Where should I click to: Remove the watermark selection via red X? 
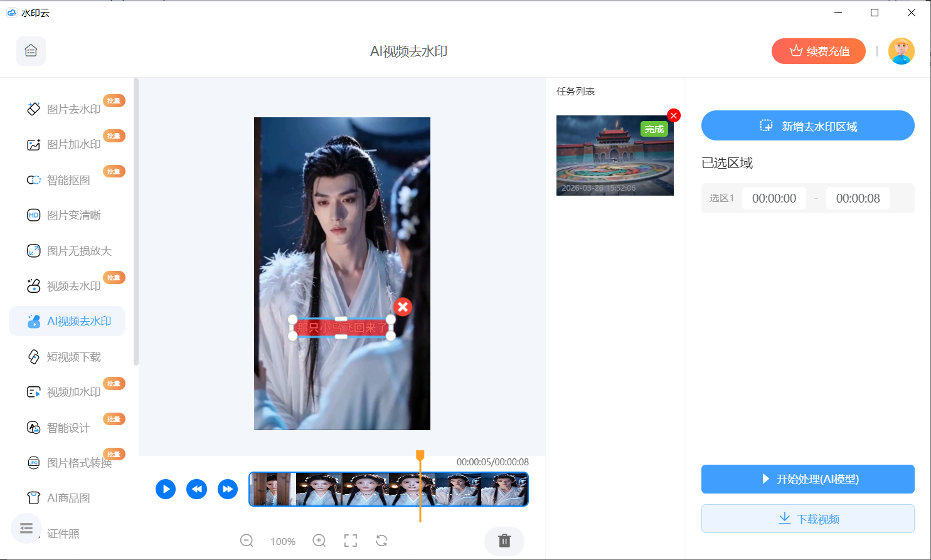tap(403, 307)
